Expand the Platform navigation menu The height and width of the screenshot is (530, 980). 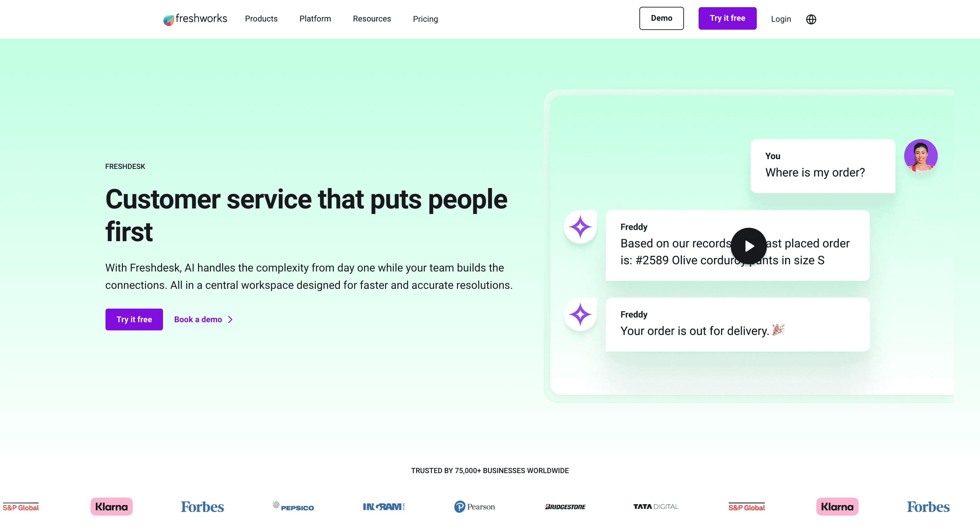tap(315, 19)
